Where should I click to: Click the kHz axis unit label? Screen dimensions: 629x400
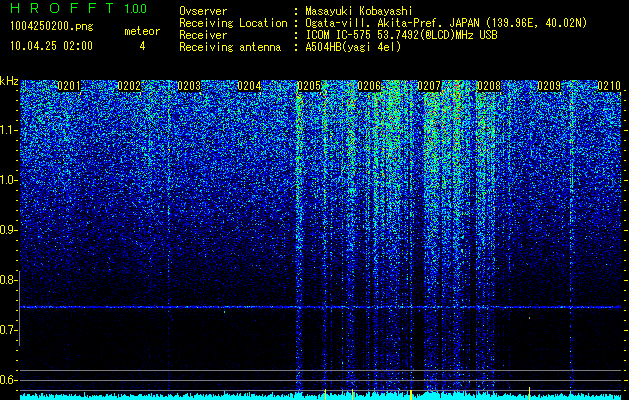click(9, 81)
